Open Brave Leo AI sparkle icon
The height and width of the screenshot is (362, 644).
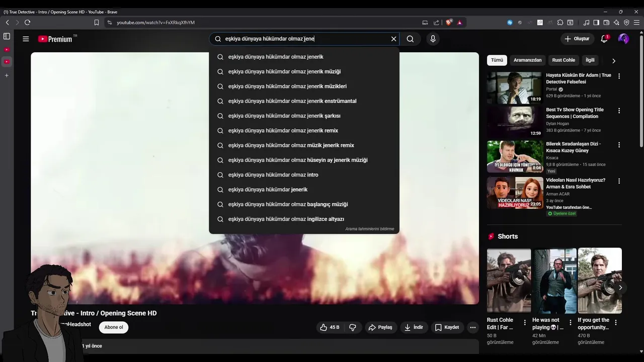click(616, 23)
